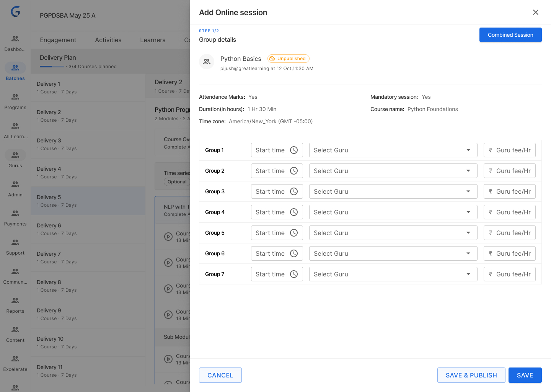Click the SAVE button
The image size is (551, 392).
525,375
